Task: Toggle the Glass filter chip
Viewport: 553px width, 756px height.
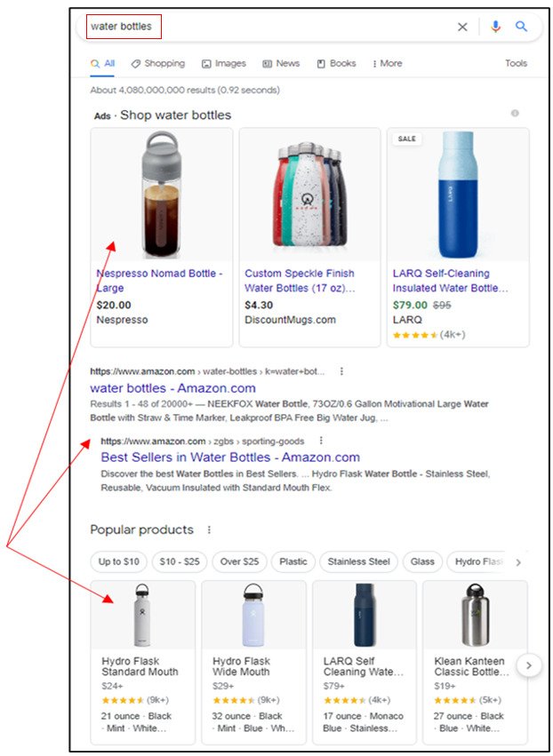Action: 422,561
